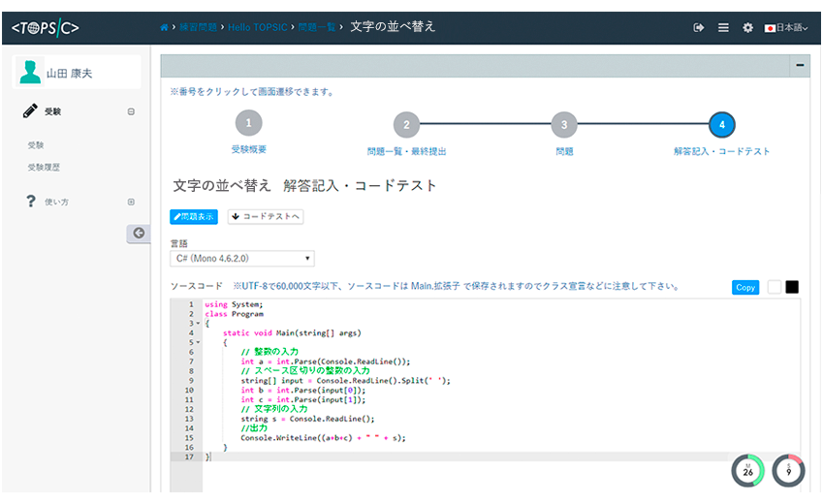Screen dimensions: 823x504
Task: Go to step 1 受験概要
Action: (249, 123)
